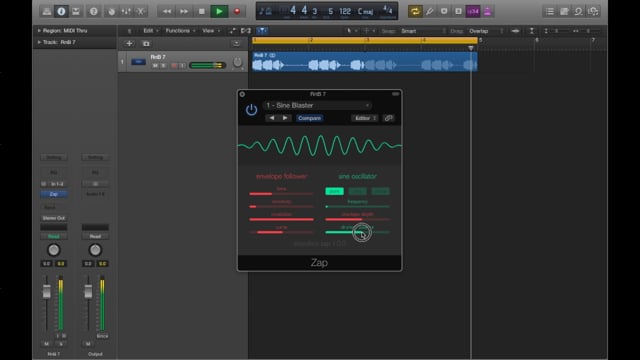Open the Edit menu in tracks area

coord(151,31)
